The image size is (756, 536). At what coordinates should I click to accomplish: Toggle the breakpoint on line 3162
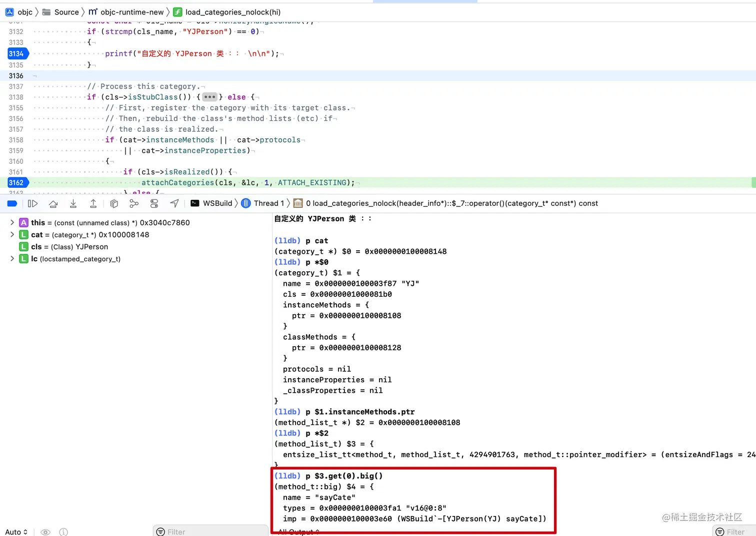click(16, 182)
